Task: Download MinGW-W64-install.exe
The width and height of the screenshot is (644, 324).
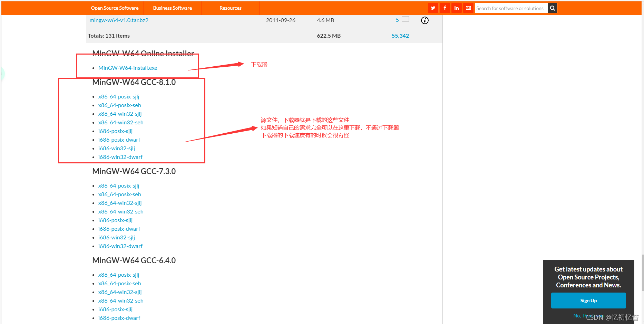Action: coord(128,68)
